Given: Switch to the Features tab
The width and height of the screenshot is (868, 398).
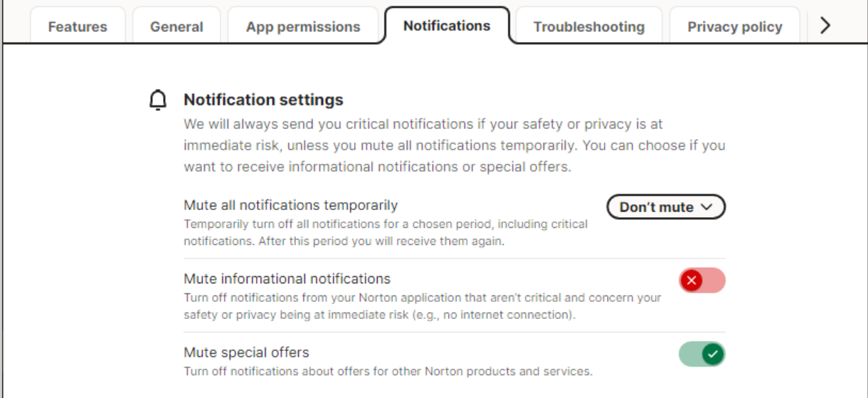Looking at the screenshot, I should [x=78, y=27].
